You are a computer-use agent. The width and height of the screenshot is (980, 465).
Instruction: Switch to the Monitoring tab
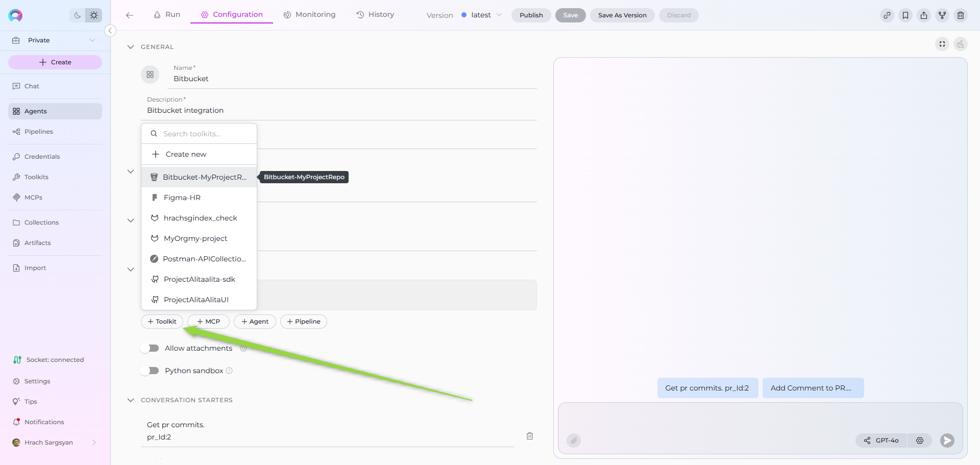(310, 15)
